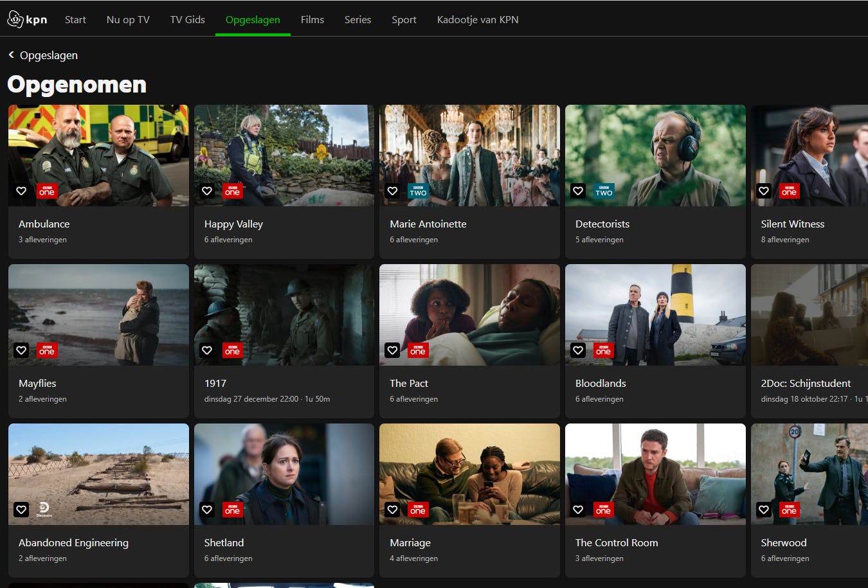The image size is (868, 588).
Task: Open the TV Gids tab
Action: (188, 19)
